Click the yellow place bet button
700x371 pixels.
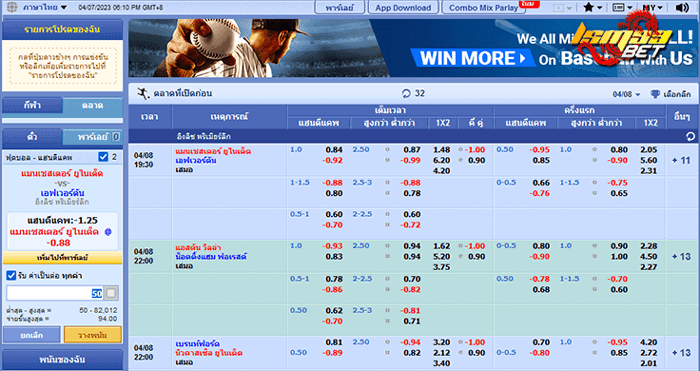pos(93,334)
